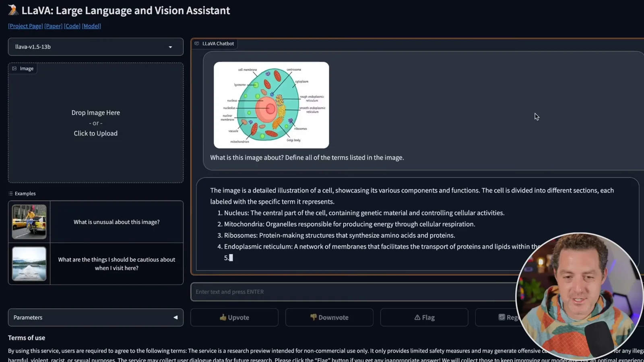644x362 pixels.
Task: Open the Code link
Action: (x=72, y=26)
